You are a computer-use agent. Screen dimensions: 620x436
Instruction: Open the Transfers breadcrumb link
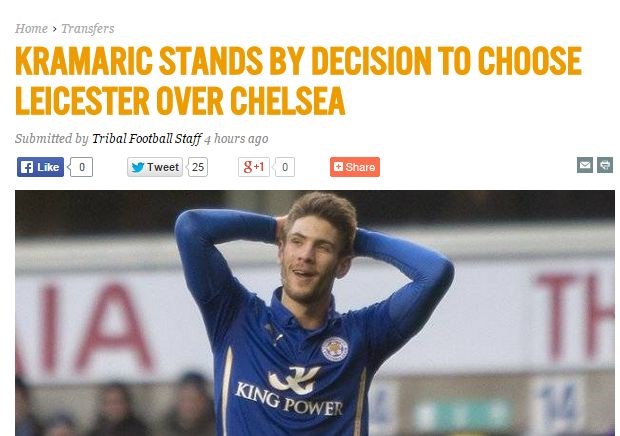point(87,28)
